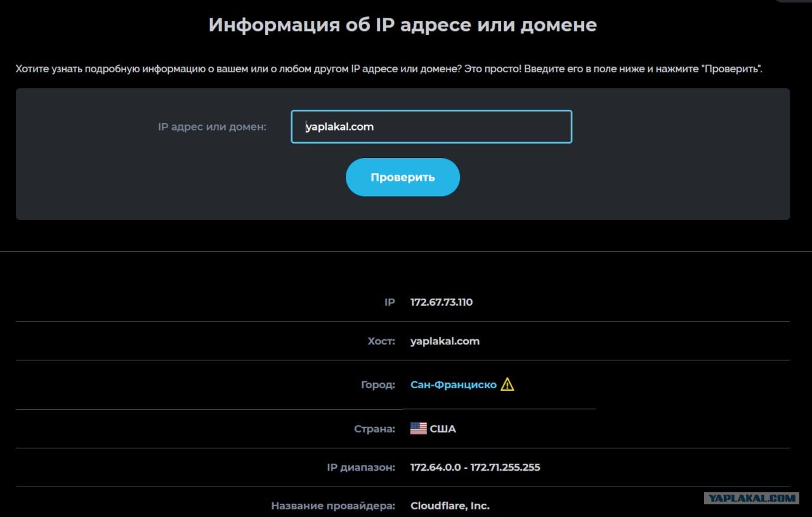Click the Город: row label

377,385
